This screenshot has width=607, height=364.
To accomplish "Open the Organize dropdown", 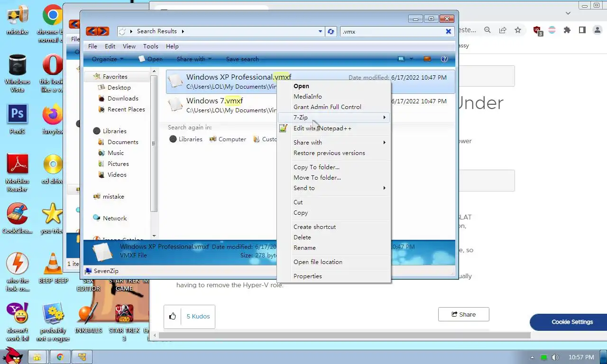I will tap(108, 59).
